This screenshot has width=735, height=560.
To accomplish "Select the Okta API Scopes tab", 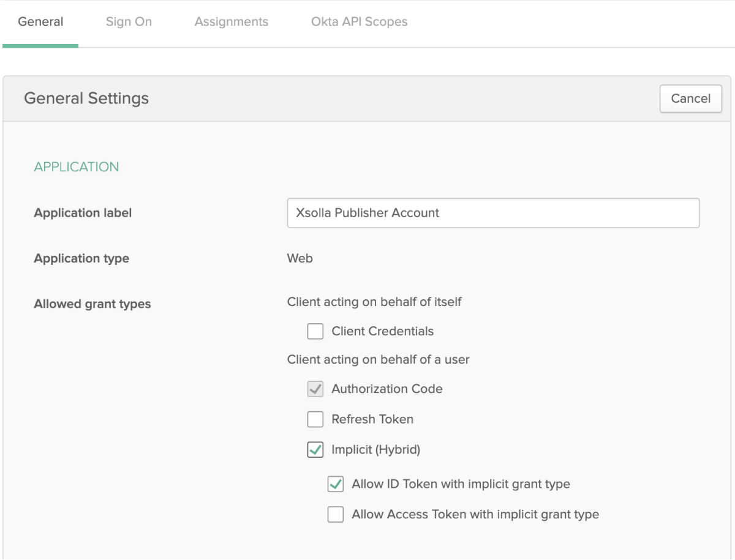I will pyautogui.click(x=359, y=22).
